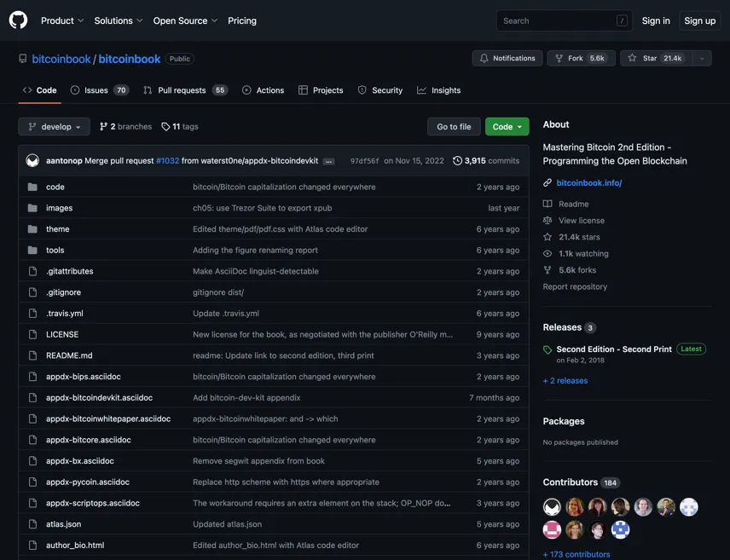Click the + 2 releases link
Screen dimensions: 730x560
tap(565, 380)
